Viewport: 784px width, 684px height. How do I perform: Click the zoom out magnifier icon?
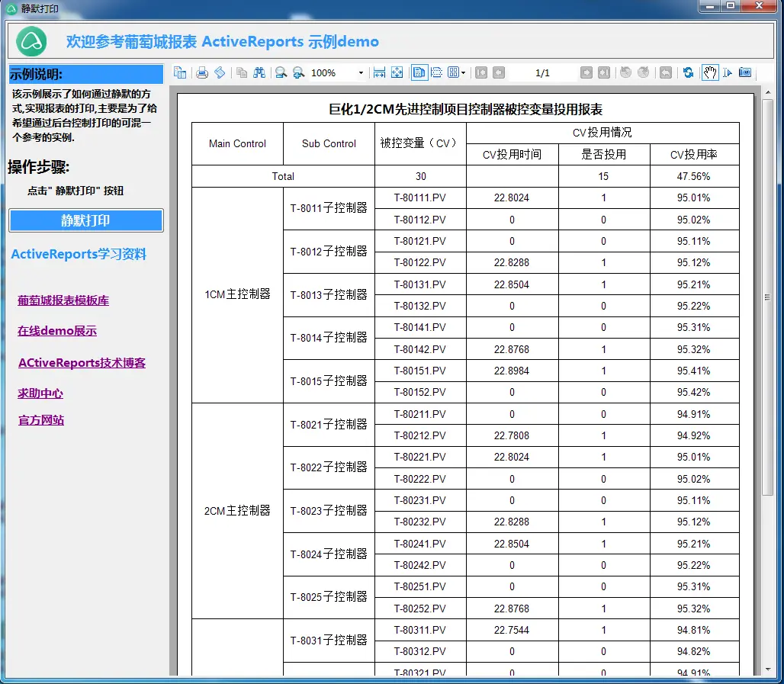[x=281, y=73]
